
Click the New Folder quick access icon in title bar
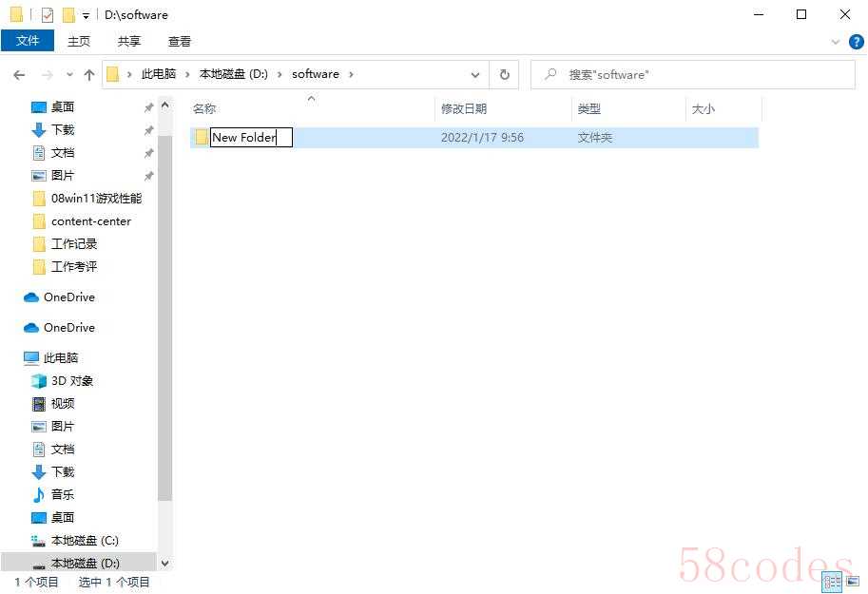click(x=68, y=15)
